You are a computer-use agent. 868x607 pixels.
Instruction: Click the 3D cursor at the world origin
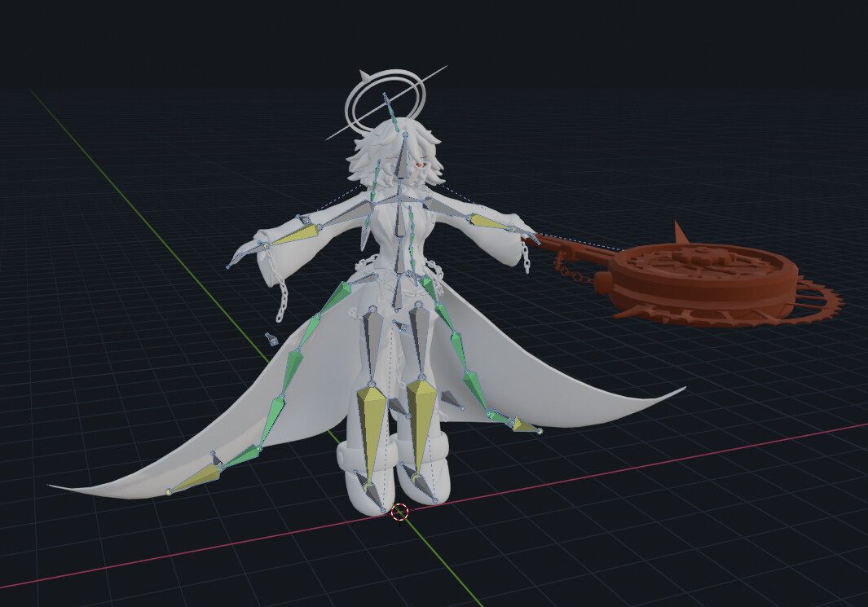[399, 512]
